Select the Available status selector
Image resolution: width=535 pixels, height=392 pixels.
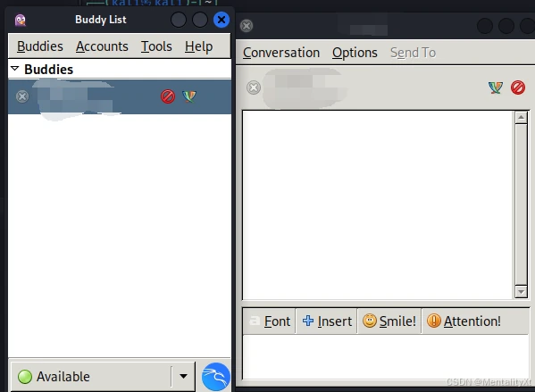coord(103,377)
